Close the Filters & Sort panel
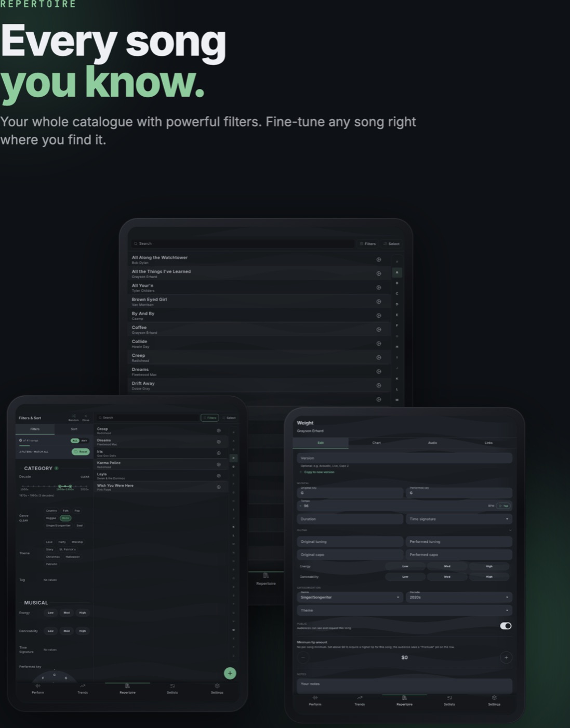 click(86, 417)
